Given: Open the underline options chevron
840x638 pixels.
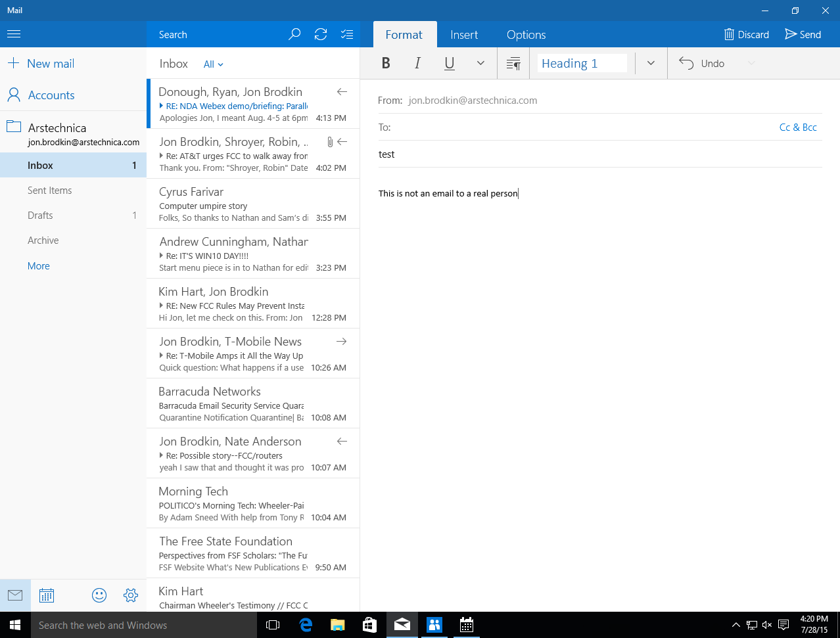Looking at the screenshot, I should point(480,62).
